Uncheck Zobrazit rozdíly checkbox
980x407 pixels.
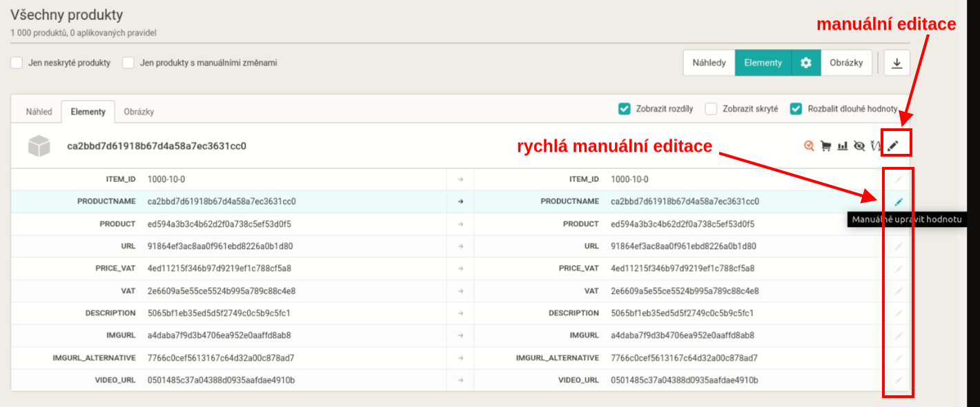pyautogui.click(x=625, y=108)
